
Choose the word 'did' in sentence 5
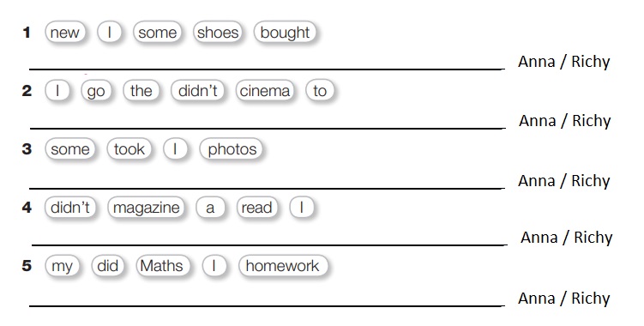pyautogui.click(x=107, y=266)
